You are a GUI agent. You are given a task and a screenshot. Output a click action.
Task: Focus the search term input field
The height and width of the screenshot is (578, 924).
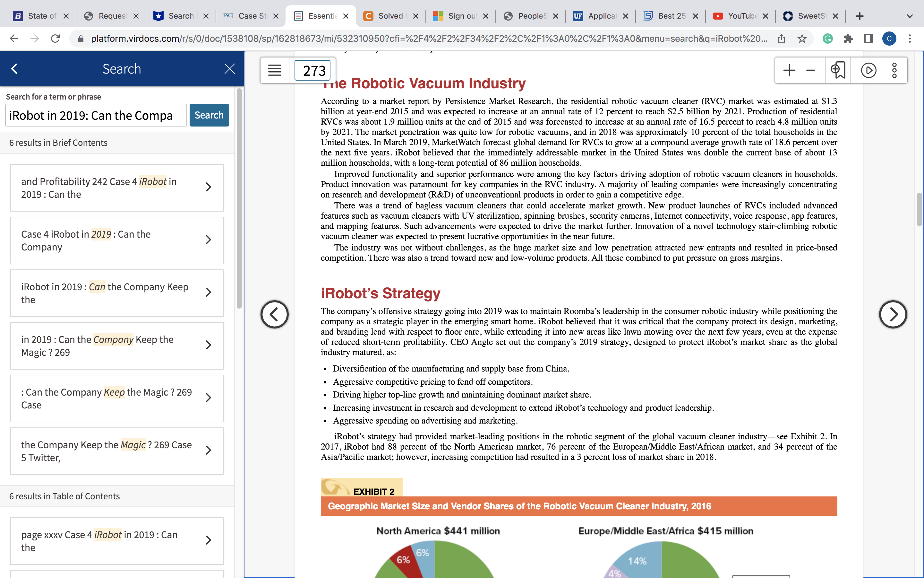(x=96, y=115)
